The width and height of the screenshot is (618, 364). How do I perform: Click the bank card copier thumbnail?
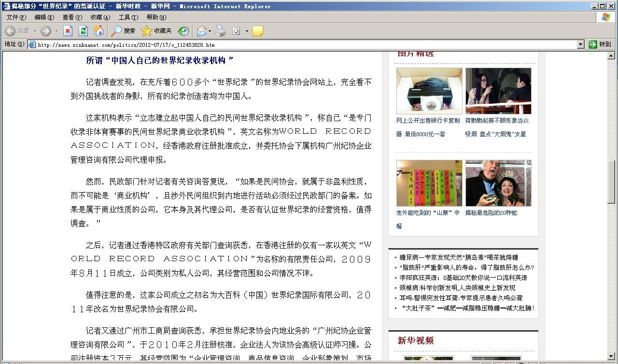click(x=429, y=91)
